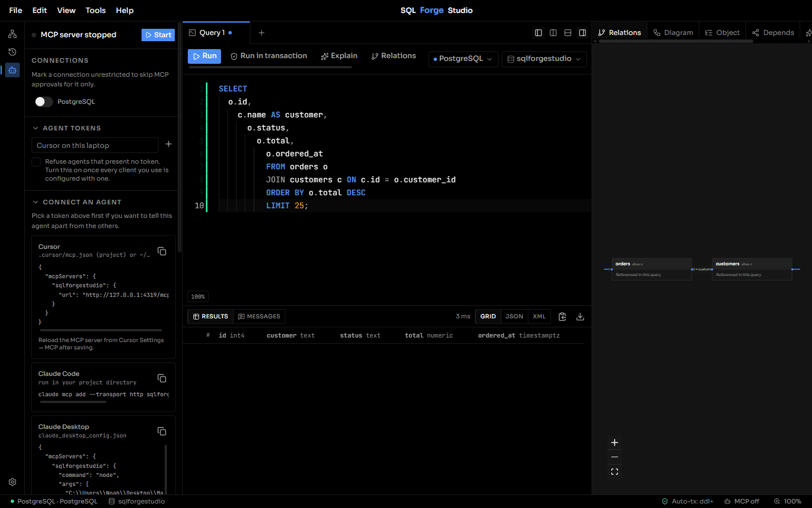Switch to the Relations panel tab
Viewport: 812px width, 508px height.
(620, 33)
